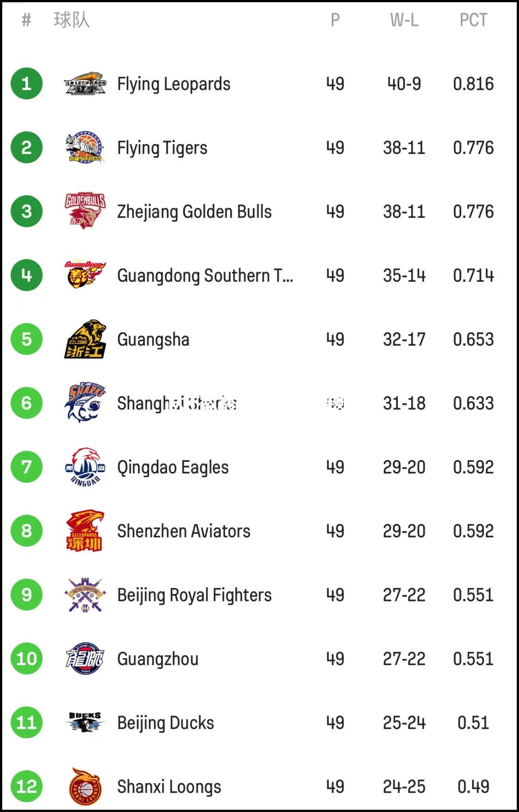The image size is (519, 812).
Task: Select the Shenzhen Aviators logo
Action: (85, 531)
